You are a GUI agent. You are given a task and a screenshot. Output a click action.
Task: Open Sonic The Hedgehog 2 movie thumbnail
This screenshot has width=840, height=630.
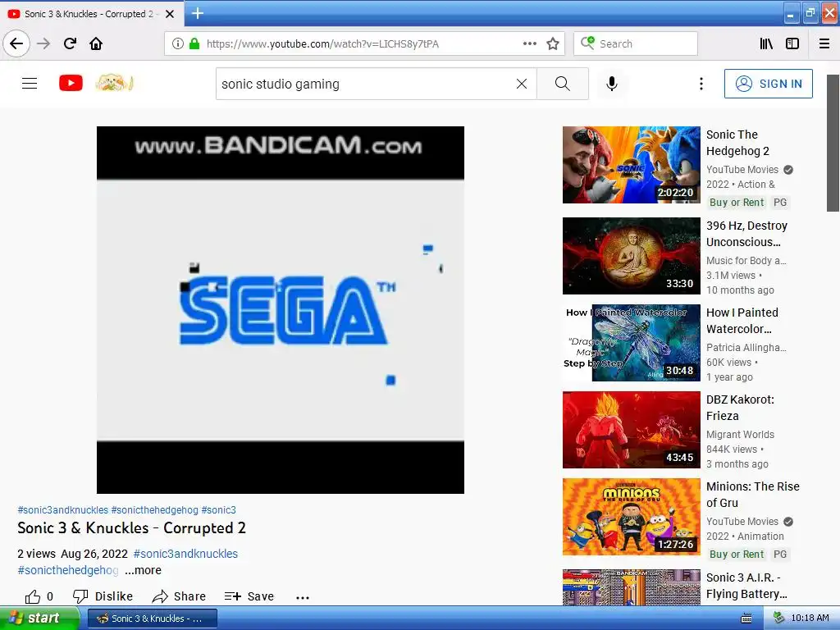[631, 165]
